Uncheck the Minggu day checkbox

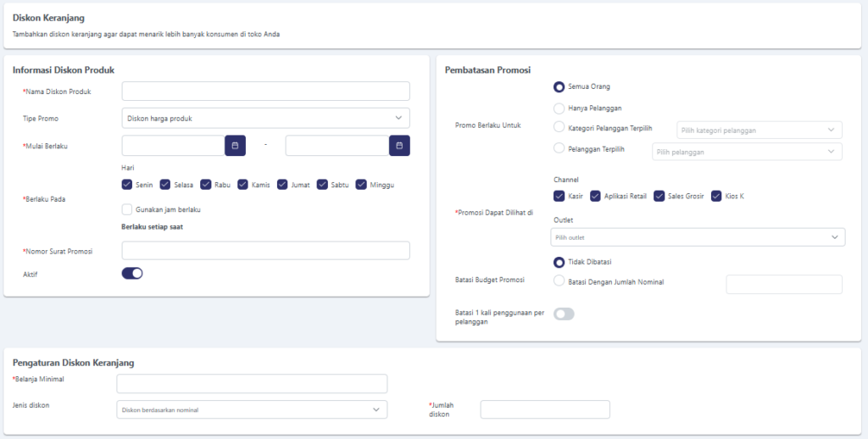coord(361,184)
